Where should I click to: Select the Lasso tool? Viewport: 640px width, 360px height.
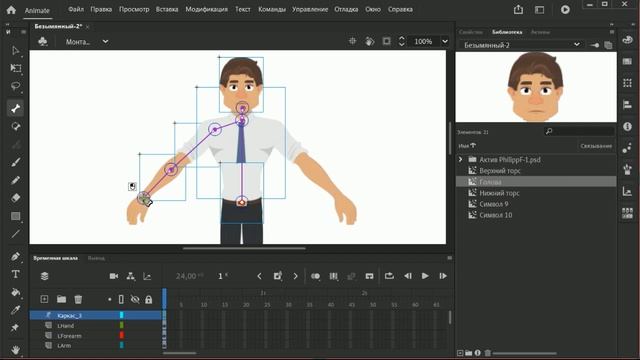tap(16, 86)
